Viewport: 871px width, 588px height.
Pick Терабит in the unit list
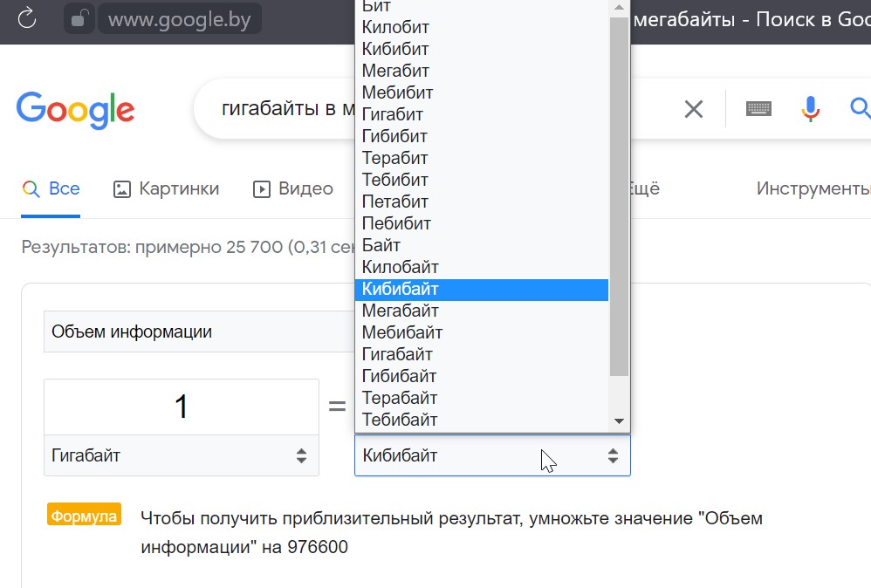tap(394, 158)
